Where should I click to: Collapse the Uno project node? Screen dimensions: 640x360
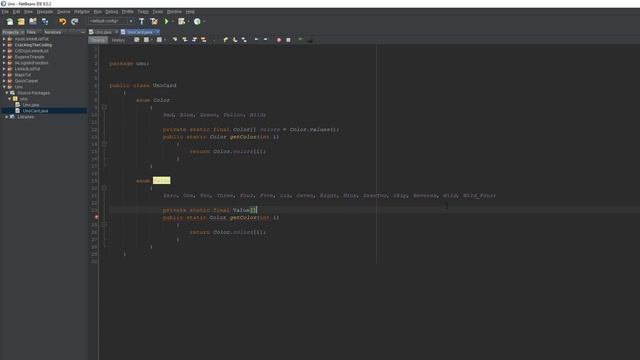4,87
